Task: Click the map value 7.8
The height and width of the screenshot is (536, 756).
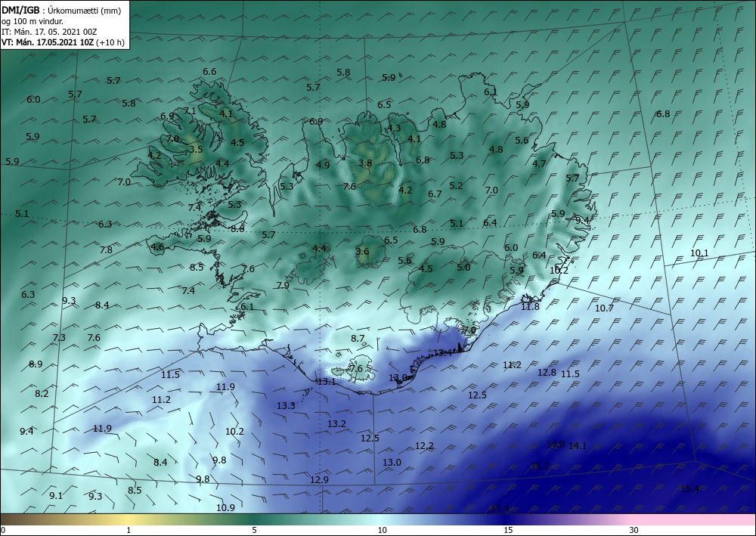Action: [106, 249]
